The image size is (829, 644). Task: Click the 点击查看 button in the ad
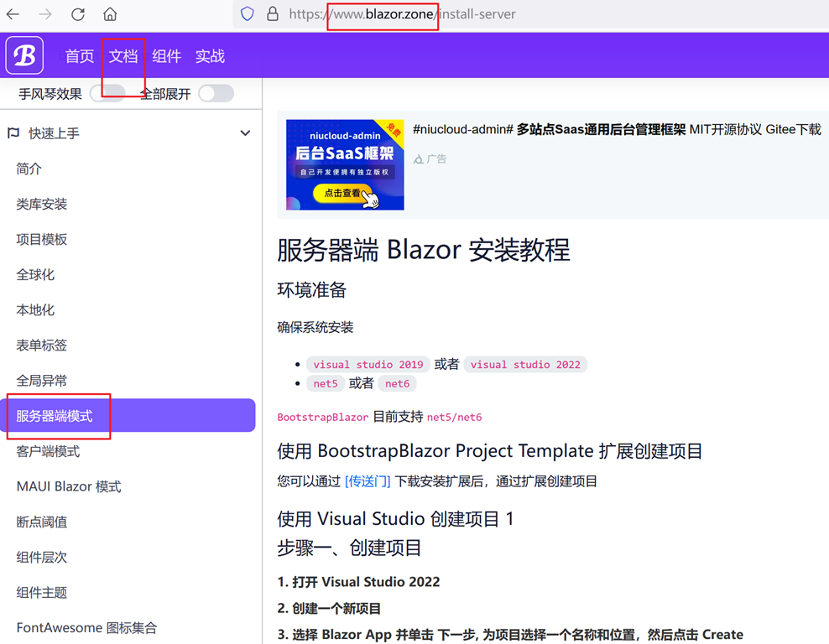coord(342,194)
